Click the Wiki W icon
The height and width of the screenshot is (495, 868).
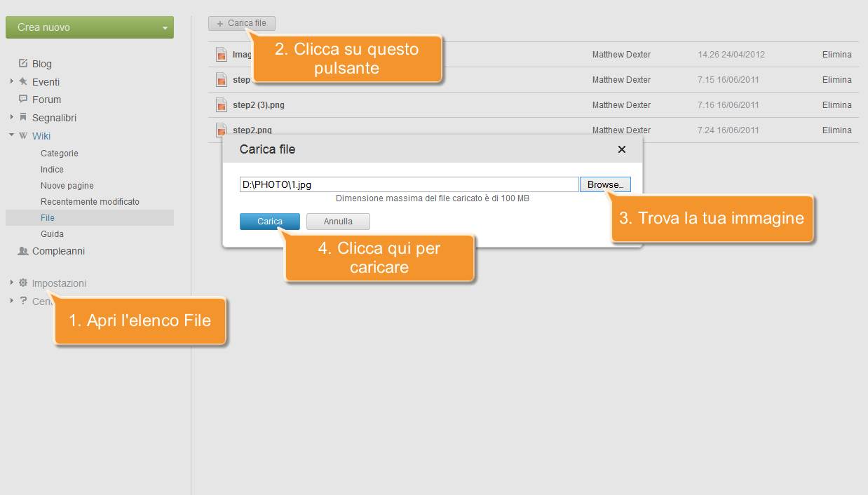[23, 135]
